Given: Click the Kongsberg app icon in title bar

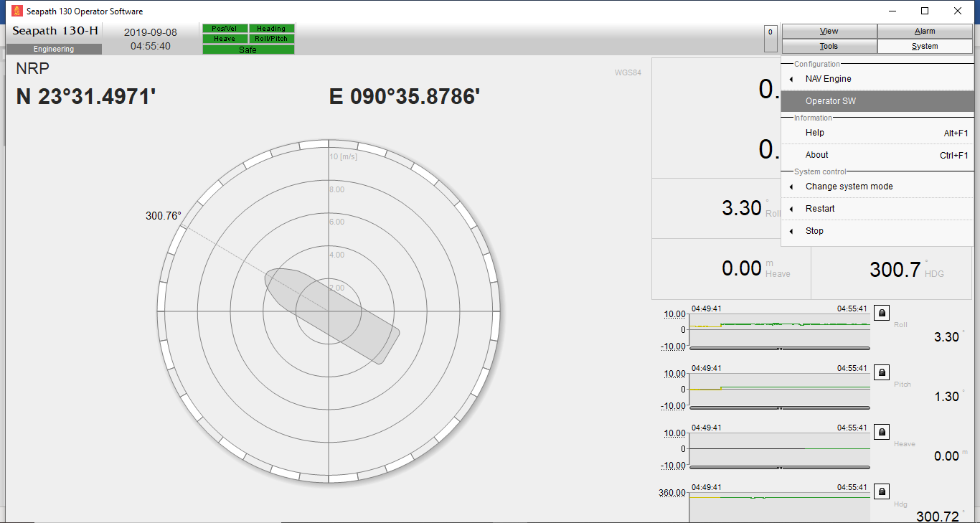Looking at the screenshot, I should pos(17,11).
